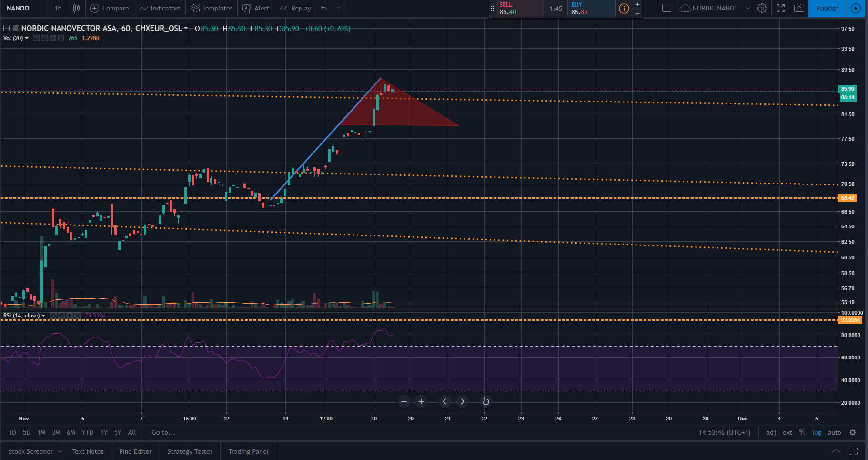
Task: Select the 6M date range
Action: (71, 432)
